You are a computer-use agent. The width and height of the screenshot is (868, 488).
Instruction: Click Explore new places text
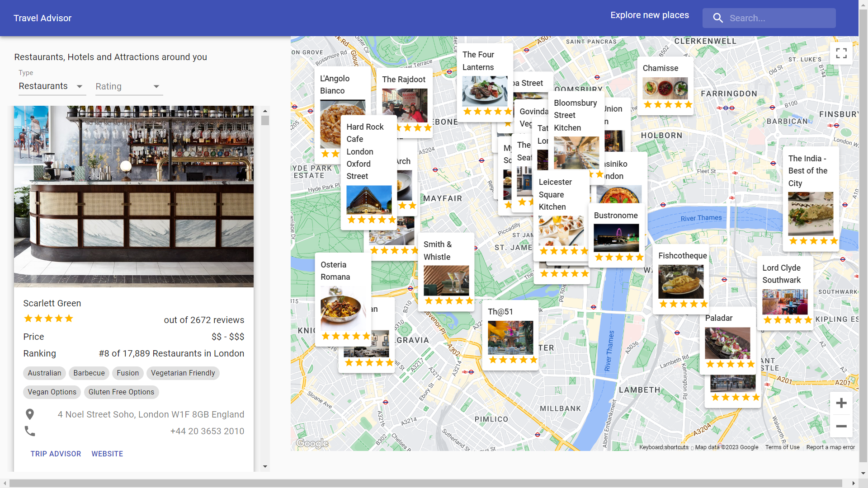(650, 15)
